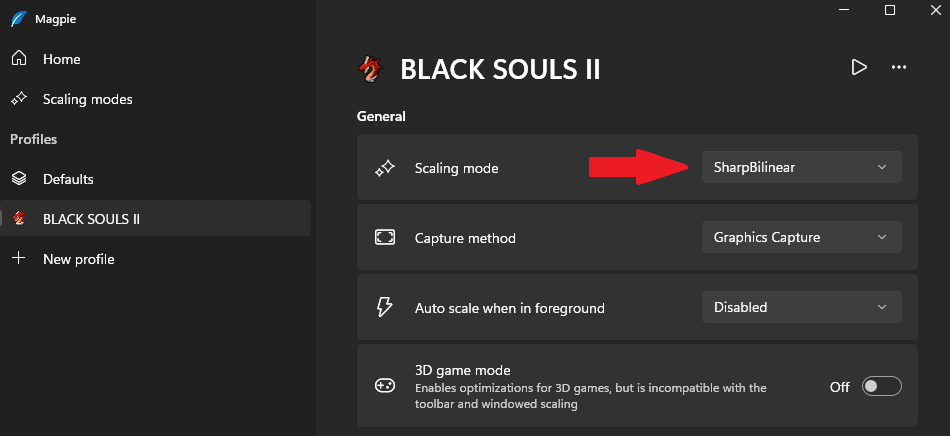Click the BLACK SOULS II sidebar profile icon
The width and height of the screenshot is (950, 436).
[18, 219]
